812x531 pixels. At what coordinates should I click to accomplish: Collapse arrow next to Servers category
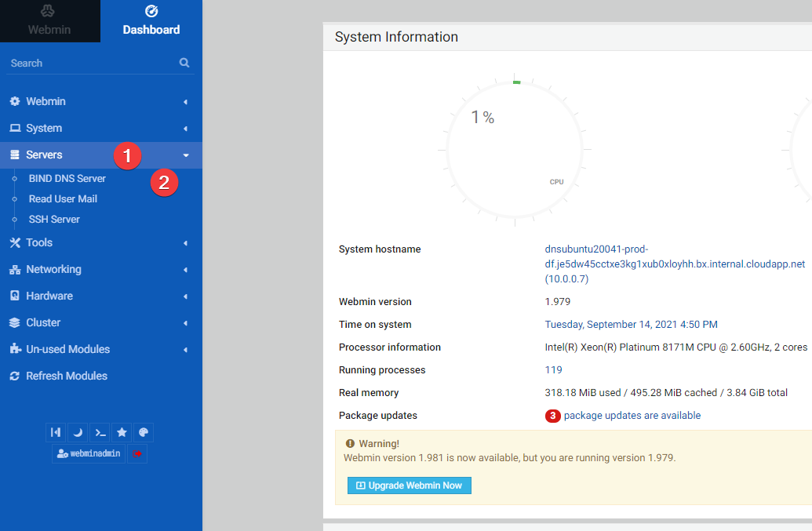coord(186,155)
